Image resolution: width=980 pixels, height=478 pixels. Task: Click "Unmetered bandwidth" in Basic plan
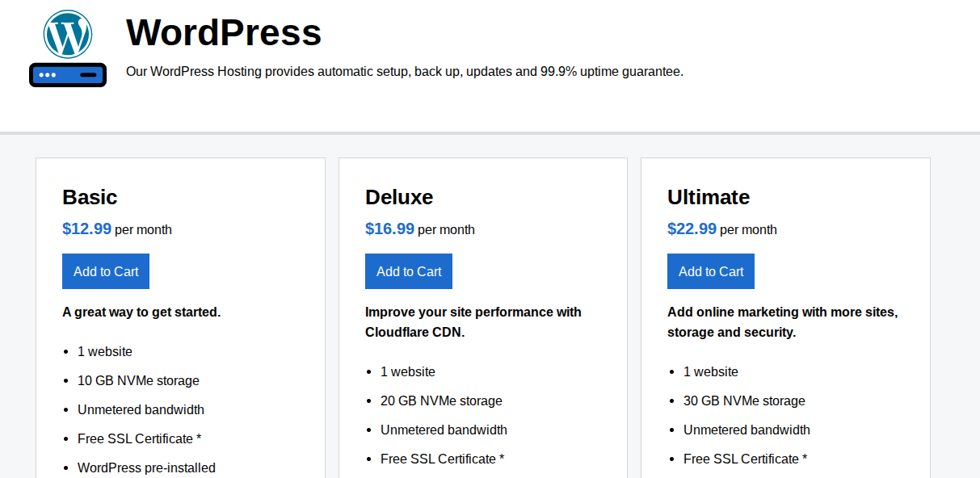click(x=141, y=409)
